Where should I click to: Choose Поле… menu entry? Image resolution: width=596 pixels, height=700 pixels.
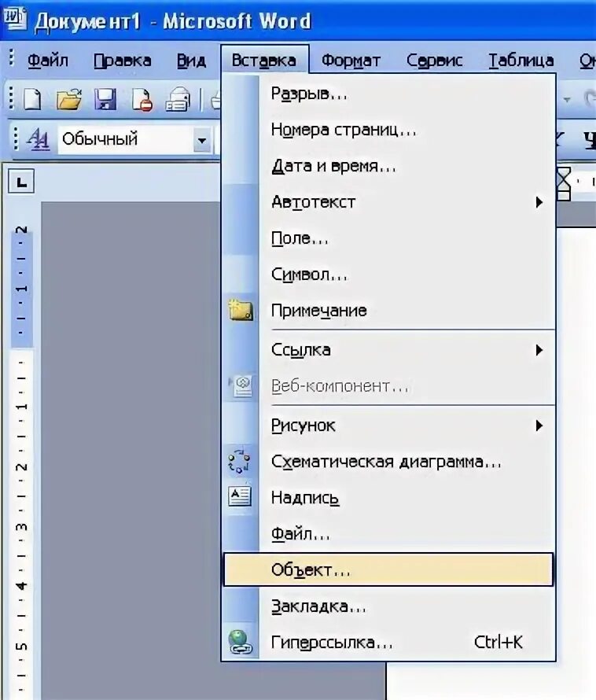pyautogui.click(x=389, y=238)
